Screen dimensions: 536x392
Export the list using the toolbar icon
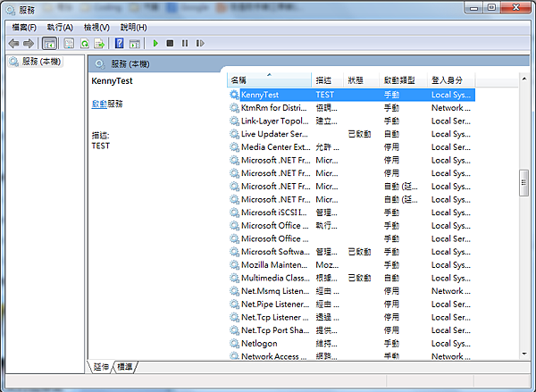(x=99, y=44)
